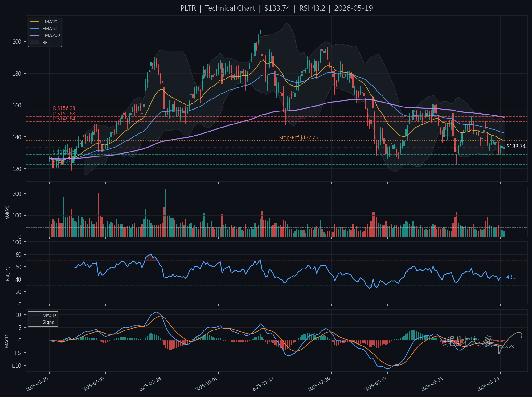The width and height of the screenshot is (532, 397).
Task: Click the Vol(M) axis title
Action: [7, 212]
